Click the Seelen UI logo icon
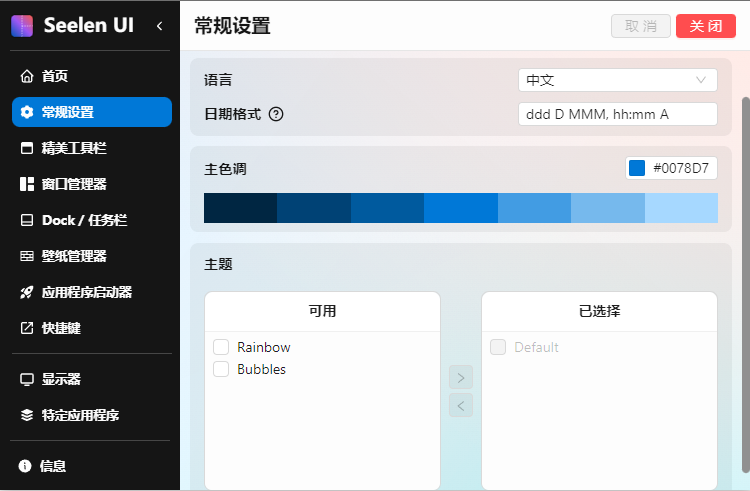Image resolution: width=750 pixels, height=491 pixels. point(22,25)
